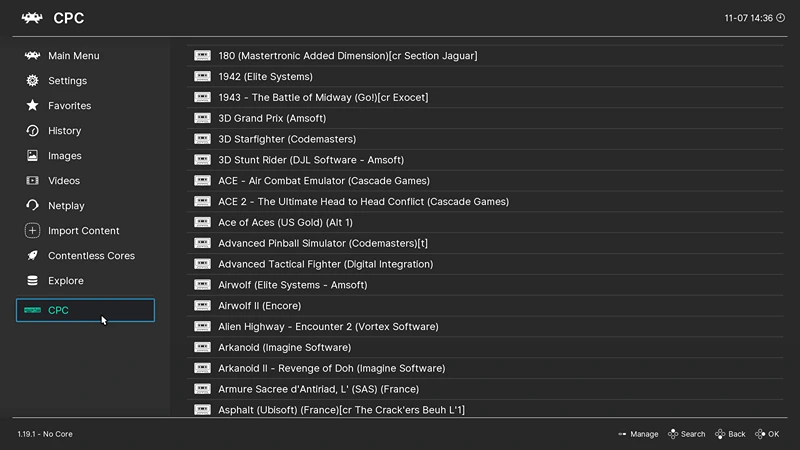This screenshot has width=800, height=450.
Task: Open Main Menu invader icon in sidebar
Action: tap(32, 56)
